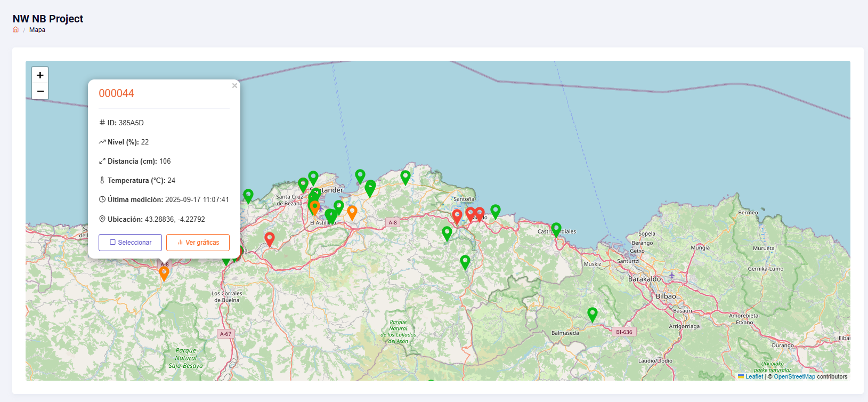Screen dimensions: 868x402
Task: Zoom out of the map
Action: coord(40,92)
